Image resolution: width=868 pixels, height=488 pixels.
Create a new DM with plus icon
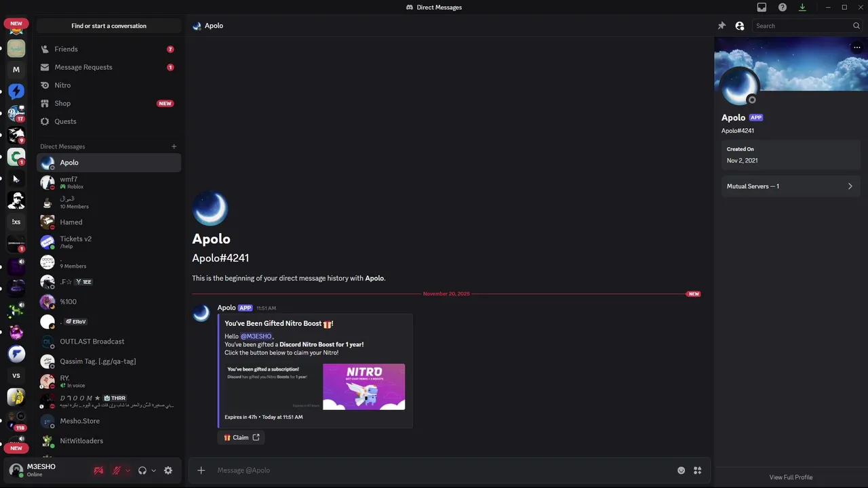tap(174, 146)
